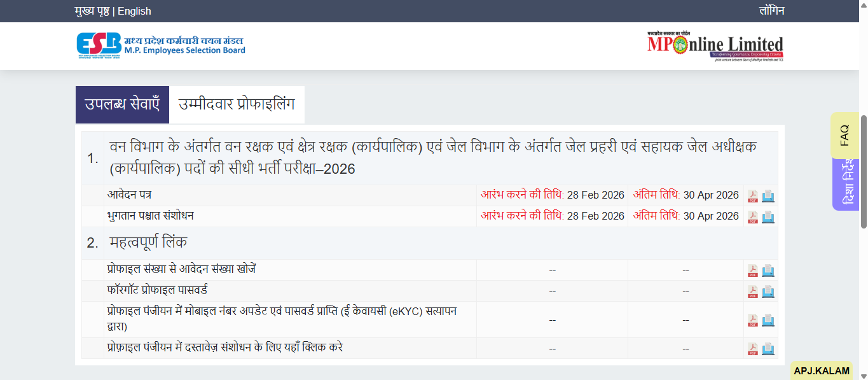This screenshot has height=380, width=868.
Task: Open PDF for प्रोफाइल संख्या से आवेदन संख्या row
Action: point(752,269)
